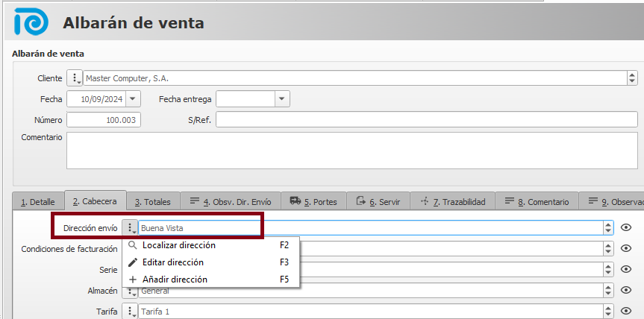Click plus icon for Añadir dirección

(133, 279)
